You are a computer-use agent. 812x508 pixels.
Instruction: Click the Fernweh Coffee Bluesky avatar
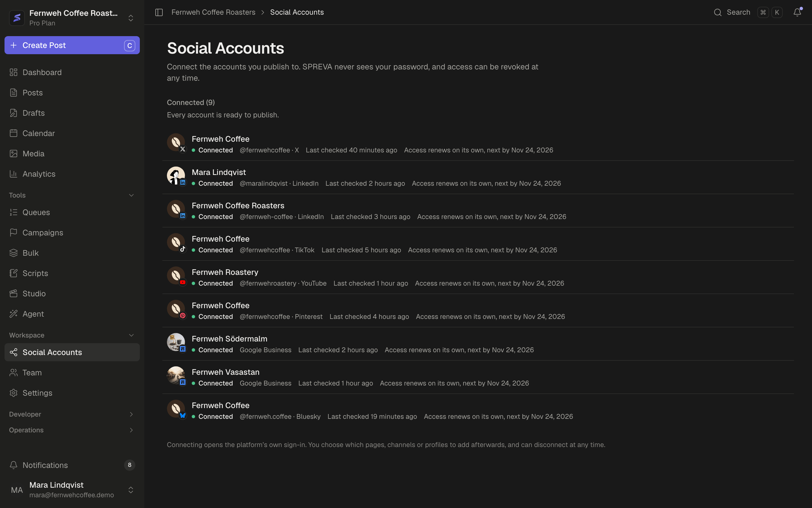(x=176, y=409)
